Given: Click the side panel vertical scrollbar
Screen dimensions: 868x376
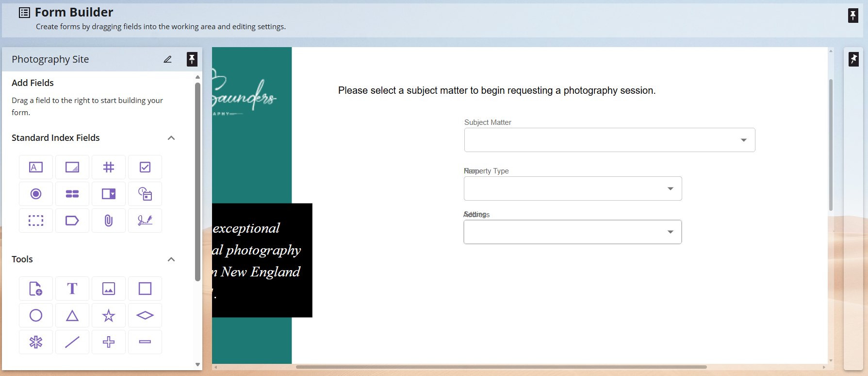Looking at the screenshot, I should click(x=197, y=182).
